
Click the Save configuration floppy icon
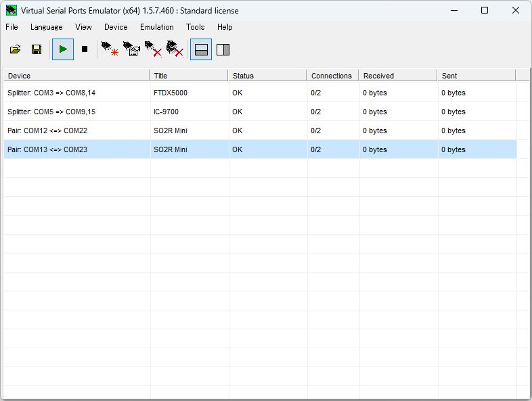[37, 49]
